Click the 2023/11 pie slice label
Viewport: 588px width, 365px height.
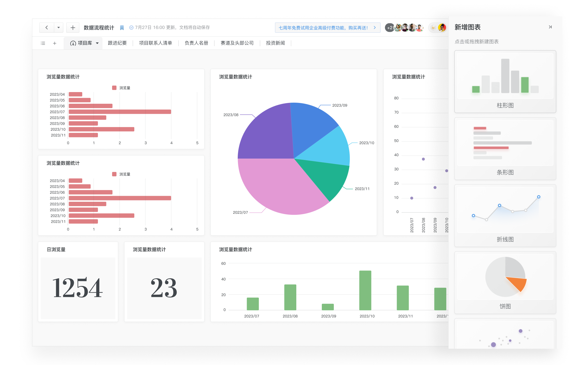pyautogui.click(x=362, y=188)
